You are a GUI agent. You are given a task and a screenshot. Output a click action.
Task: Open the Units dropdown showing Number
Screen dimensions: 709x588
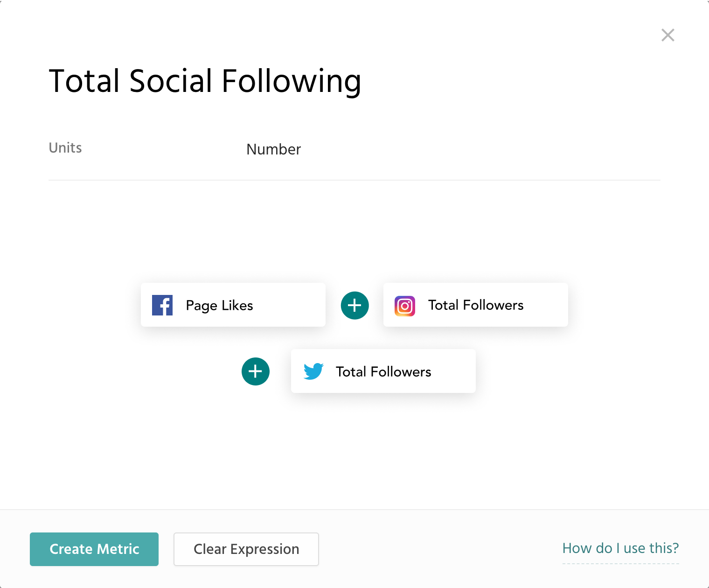pyautogui.click(x=274, y=149)
